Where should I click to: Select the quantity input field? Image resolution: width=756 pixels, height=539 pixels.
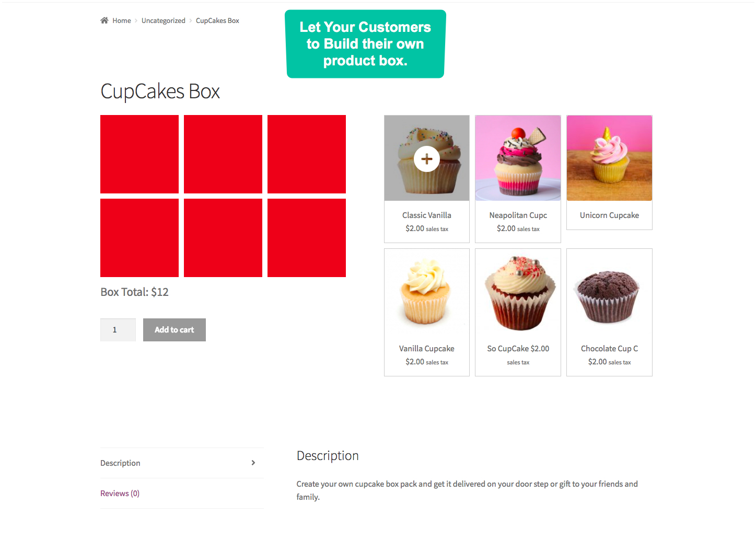(x=118, y=329)
